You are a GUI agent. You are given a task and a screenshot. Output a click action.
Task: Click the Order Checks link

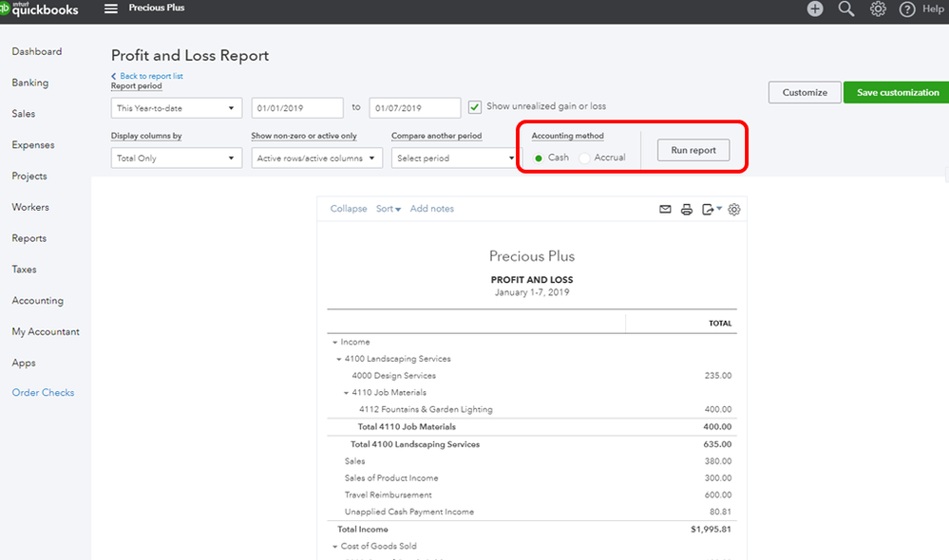tap(43, 393)
